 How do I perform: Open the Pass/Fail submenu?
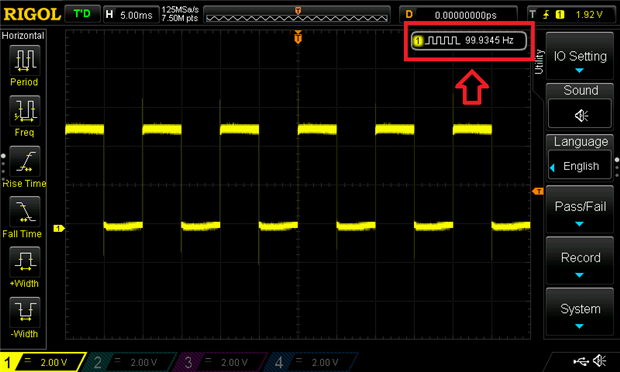coord(580,210)
